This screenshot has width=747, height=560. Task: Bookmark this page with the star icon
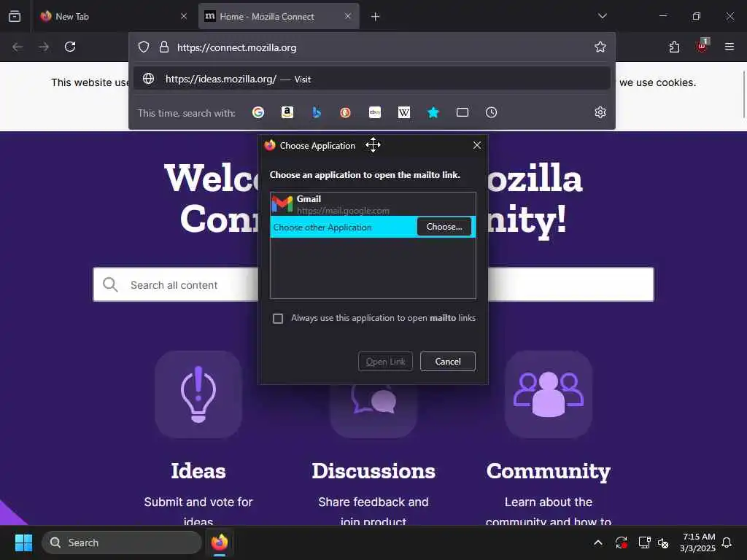click(x=600, y=47)
